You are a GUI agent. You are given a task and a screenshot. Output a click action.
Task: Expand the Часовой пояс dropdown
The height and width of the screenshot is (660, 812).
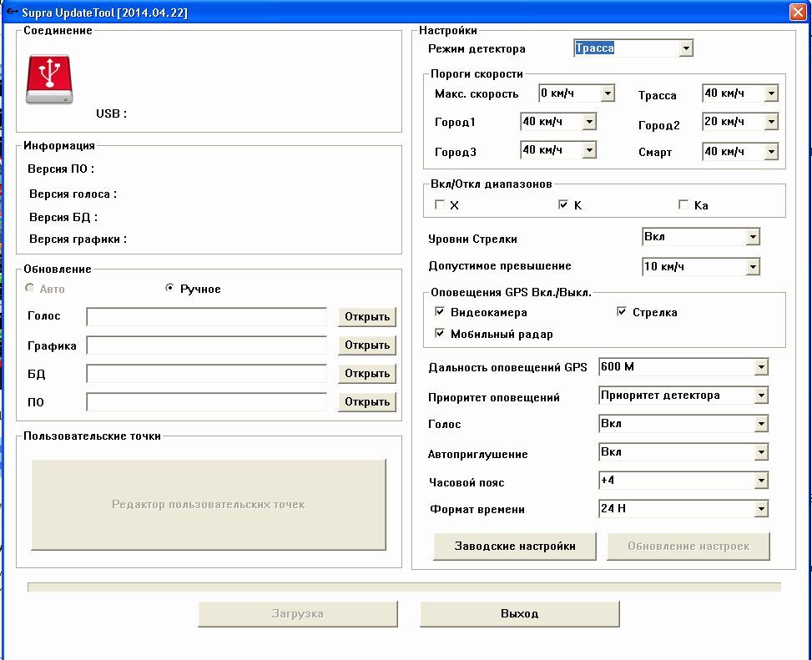point(760,481)
